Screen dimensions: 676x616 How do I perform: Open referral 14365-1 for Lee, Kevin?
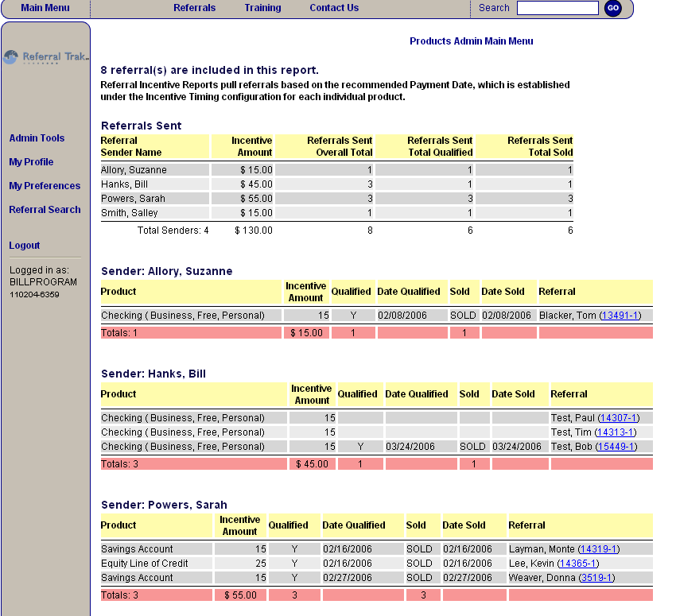[x=577, y=563]
